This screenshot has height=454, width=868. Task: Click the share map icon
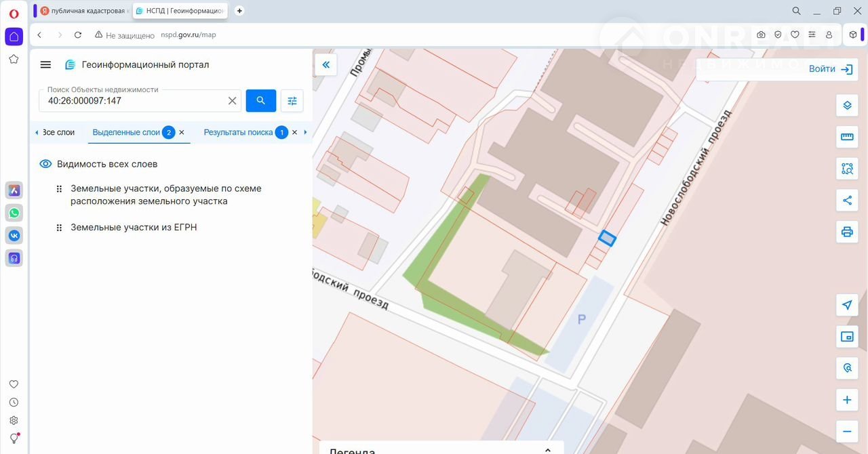click(846, 200)
